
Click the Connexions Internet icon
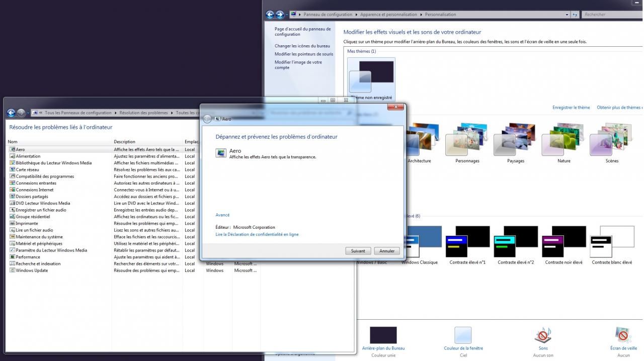coord(12,190)
